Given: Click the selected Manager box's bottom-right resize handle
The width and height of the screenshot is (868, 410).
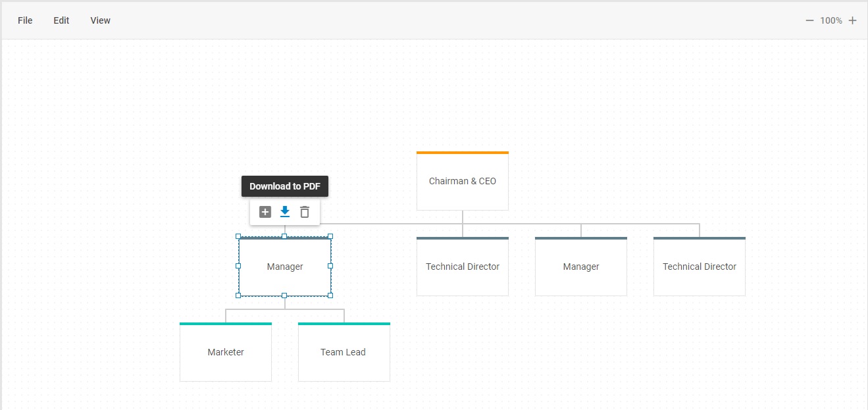Looking at the screenshot, I should click(330, 295).
